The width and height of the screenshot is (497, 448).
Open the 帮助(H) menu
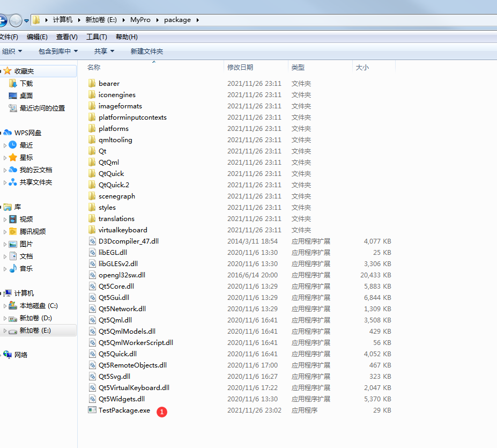127,37
